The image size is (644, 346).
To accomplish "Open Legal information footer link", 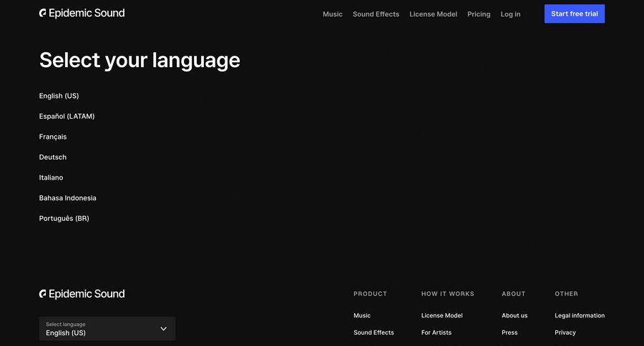I will click(579, 315).
